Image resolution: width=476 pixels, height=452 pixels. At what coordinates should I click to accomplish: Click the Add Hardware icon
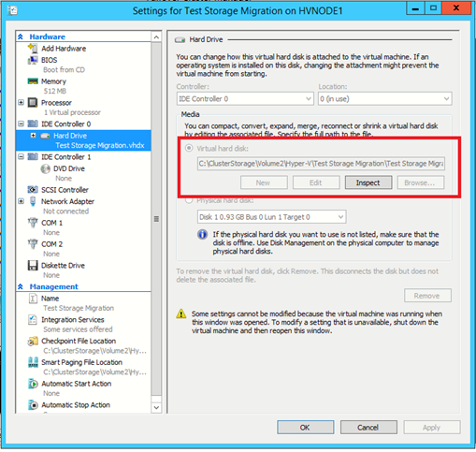pos(33,49)
